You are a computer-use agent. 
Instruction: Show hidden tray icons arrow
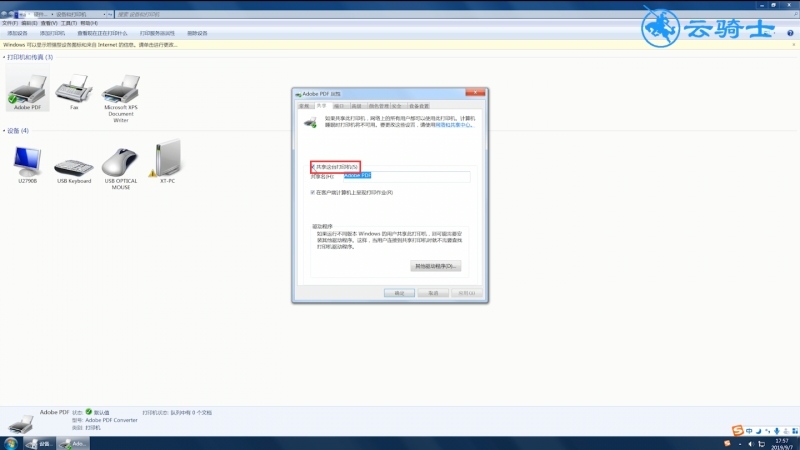[x=740, y=444]
